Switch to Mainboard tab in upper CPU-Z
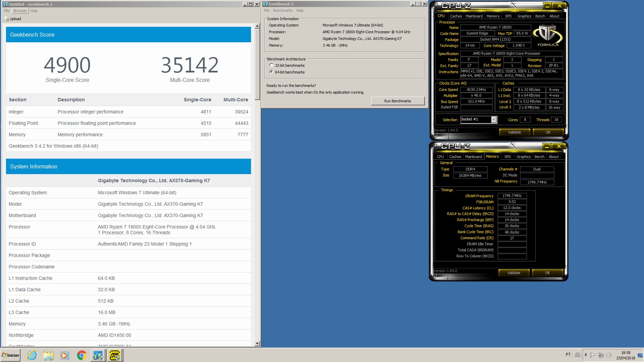The image size is (644, 362). click(x=474, y=16)
